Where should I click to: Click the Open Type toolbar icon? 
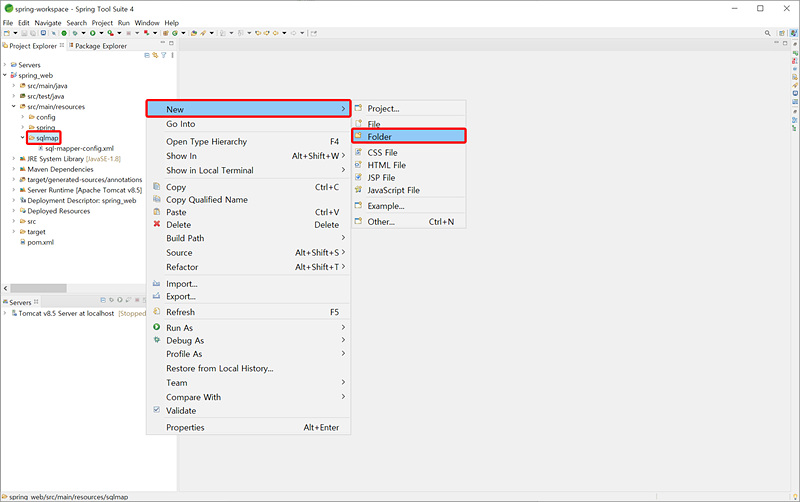(x=193, y=33)
